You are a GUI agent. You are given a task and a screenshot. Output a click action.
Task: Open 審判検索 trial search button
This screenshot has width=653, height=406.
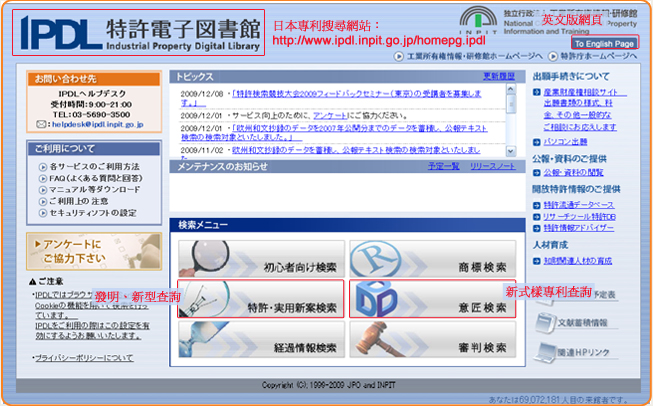tap(432, 339)
